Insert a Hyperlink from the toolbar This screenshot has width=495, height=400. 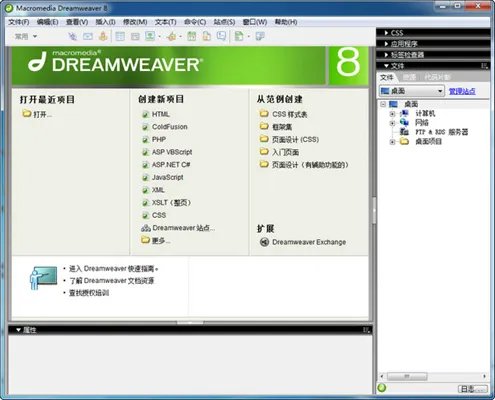[x=72, y=36]
